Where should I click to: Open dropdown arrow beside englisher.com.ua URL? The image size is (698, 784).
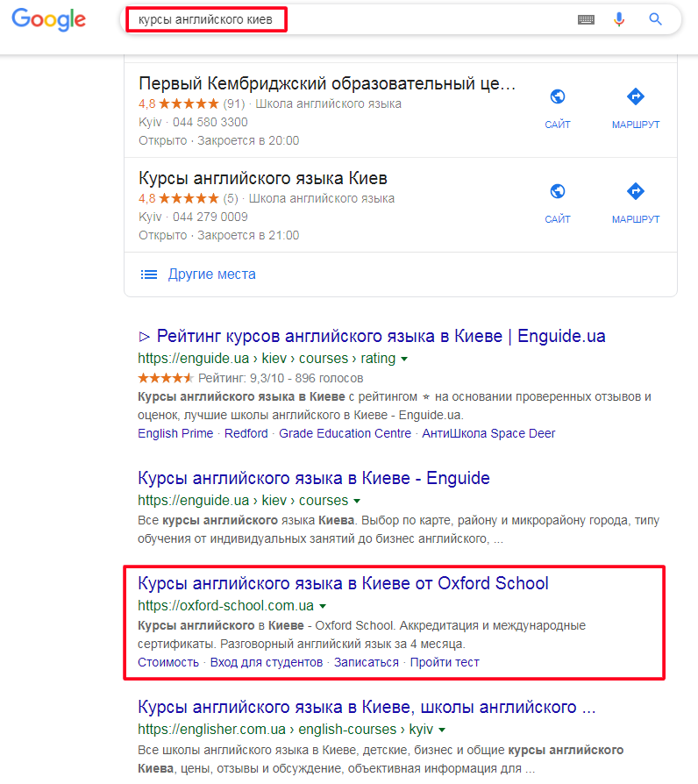coord(441,730)
